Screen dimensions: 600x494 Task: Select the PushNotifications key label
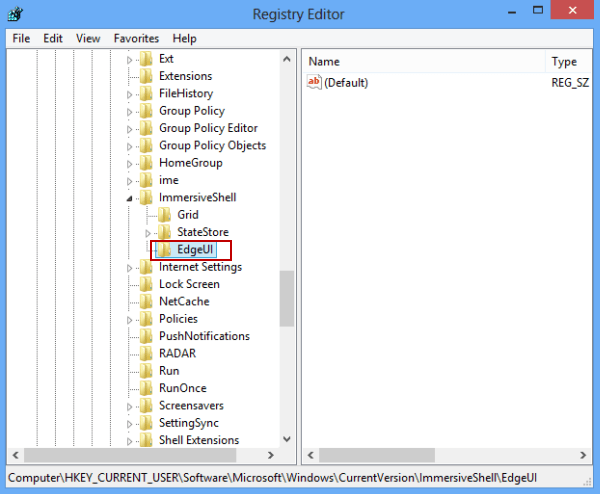click(x=204, y=336)
